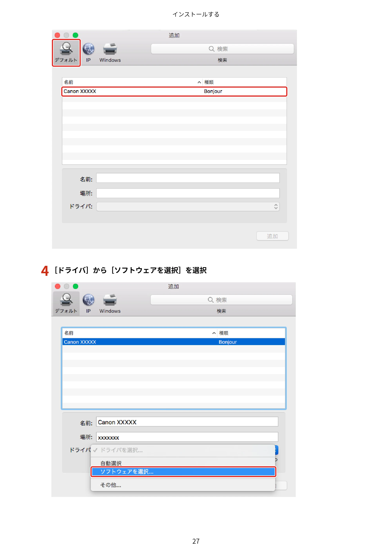Click empty 場所 field in top window
The height and width of the screenshot is (555, 392).
click(188, 193)
